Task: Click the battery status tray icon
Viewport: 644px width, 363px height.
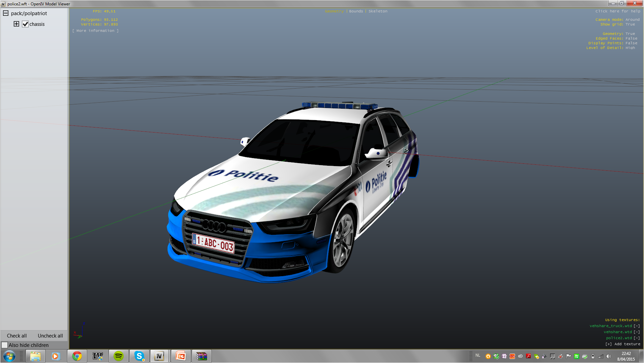Action: point(593,356)
